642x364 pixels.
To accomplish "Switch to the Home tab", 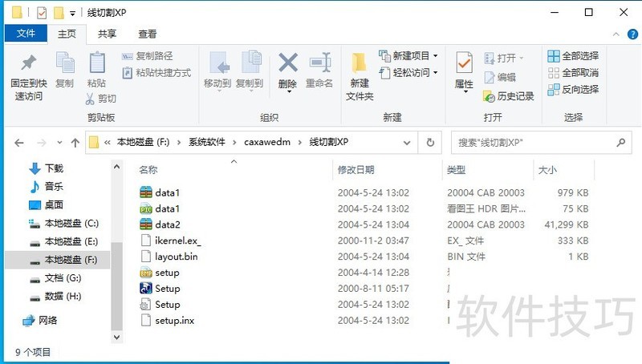I will [x=67, y=34].
